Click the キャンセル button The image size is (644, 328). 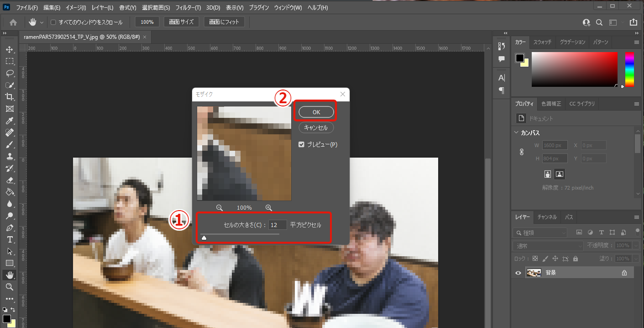pyautogui.click(x=316, y=128)
